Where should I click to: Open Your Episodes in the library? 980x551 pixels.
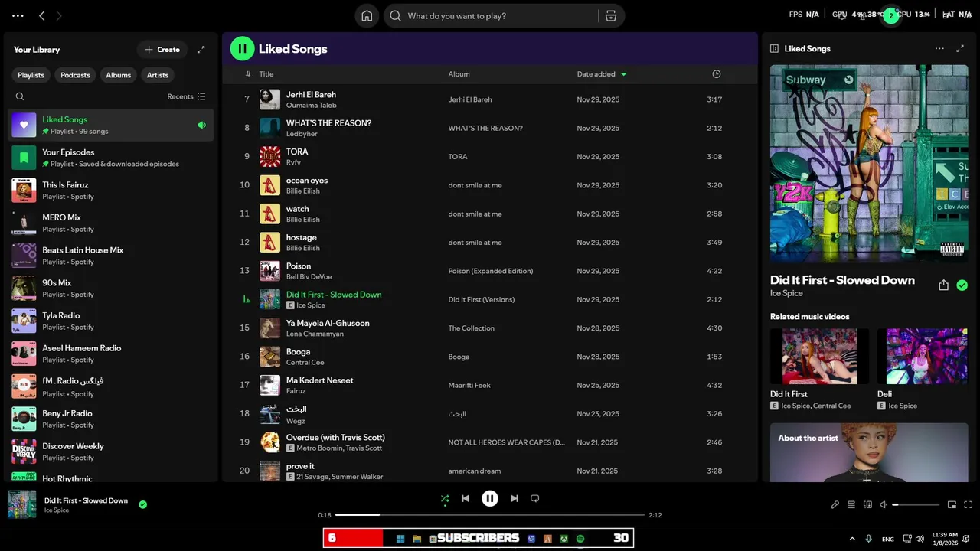[x=111, y=158]
